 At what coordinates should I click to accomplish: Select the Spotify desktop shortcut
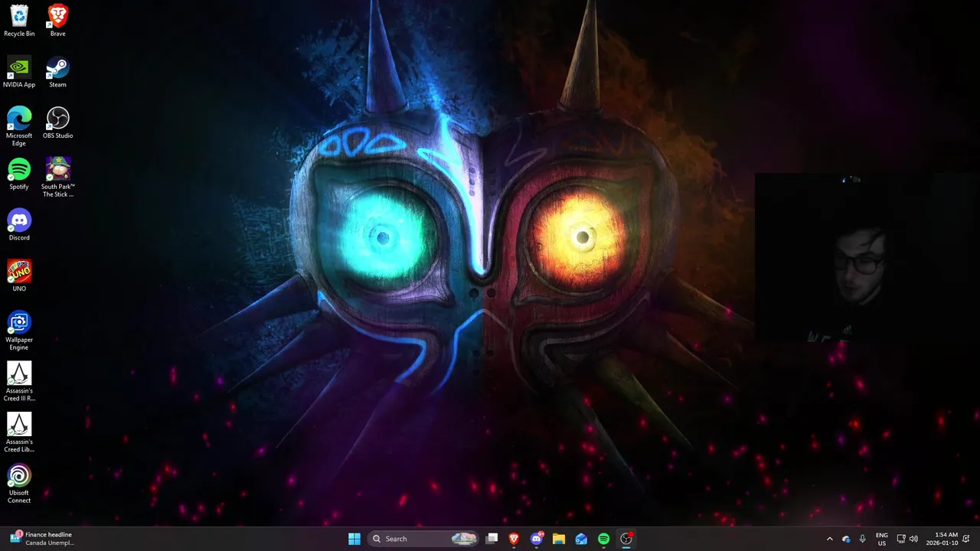pos(19,174)
